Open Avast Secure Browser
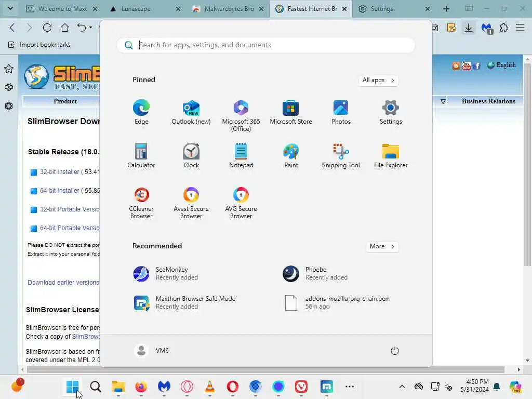Screen dimensions: 532x399 [x=191, y=203]
